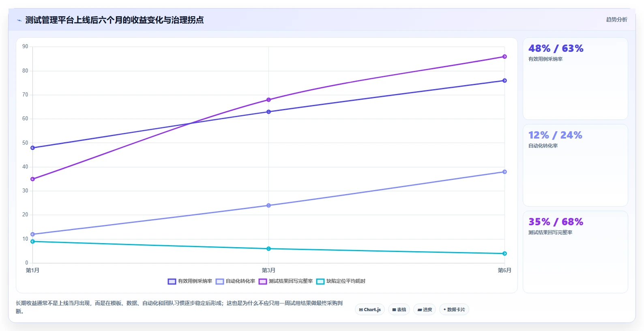Viewport: 644px width, 331px height.
Task: Click the 90 y-axis tick label
Action: click(25, 47)
